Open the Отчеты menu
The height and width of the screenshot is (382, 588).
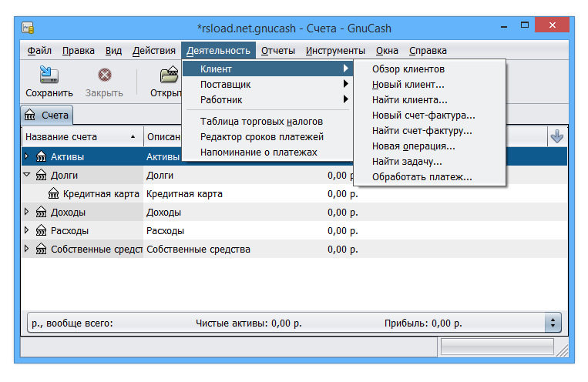coord(278,51)
